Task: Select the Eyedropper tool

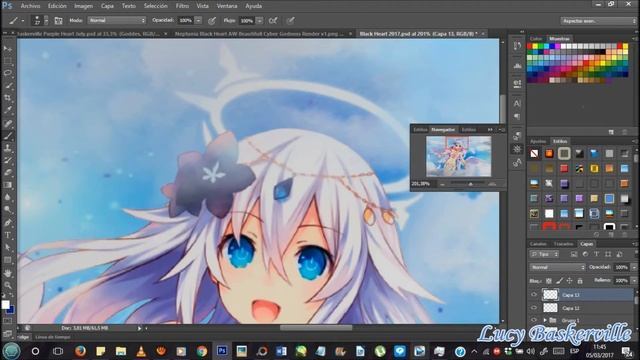Action: 7,111
